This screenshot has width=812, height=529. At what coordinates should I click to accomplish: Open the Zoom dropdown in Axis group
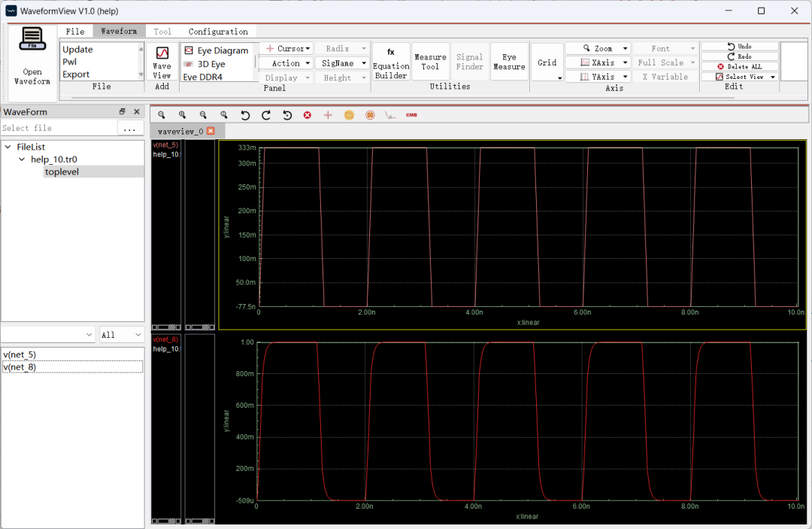coord(598,48)
